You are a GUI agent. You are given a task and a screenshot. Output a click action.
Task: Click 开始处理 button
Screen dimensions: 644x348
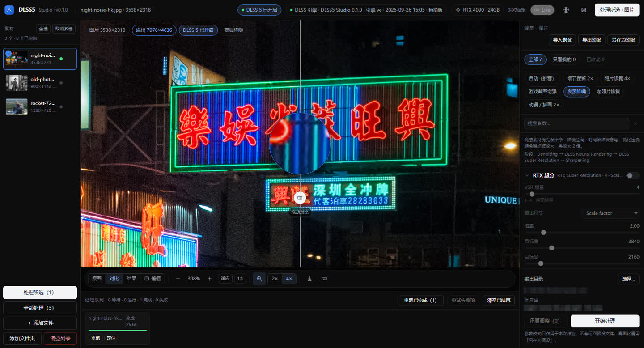pyautogui.click(x=605, y=321)
